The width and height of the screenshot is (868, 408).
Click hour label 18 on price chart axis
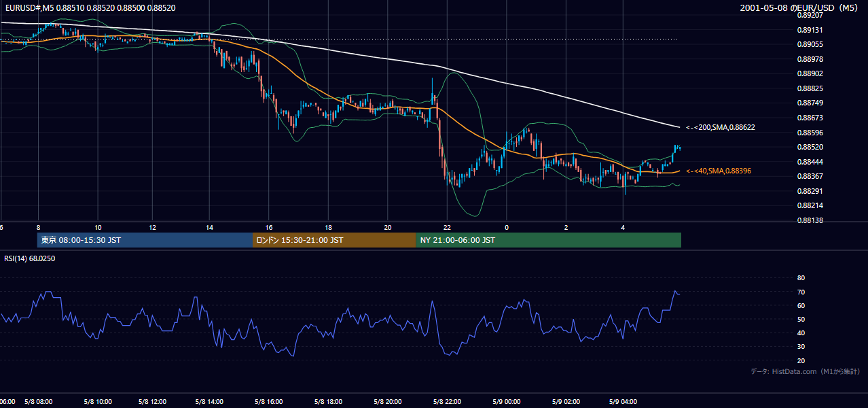point(329,227)
